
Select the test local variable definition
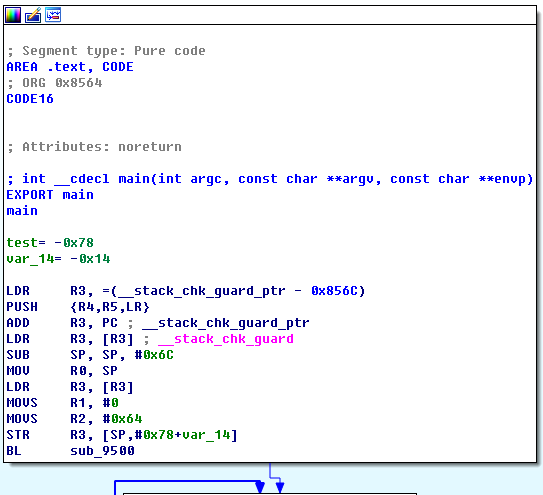click(x=50, y=243)
